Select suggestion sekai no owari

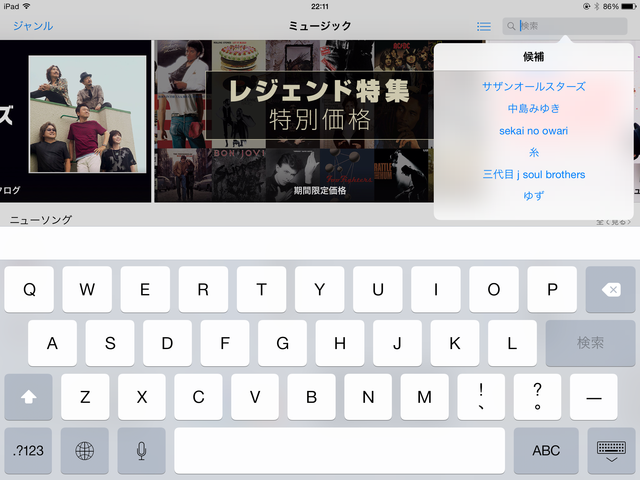[x=533, y=131]
